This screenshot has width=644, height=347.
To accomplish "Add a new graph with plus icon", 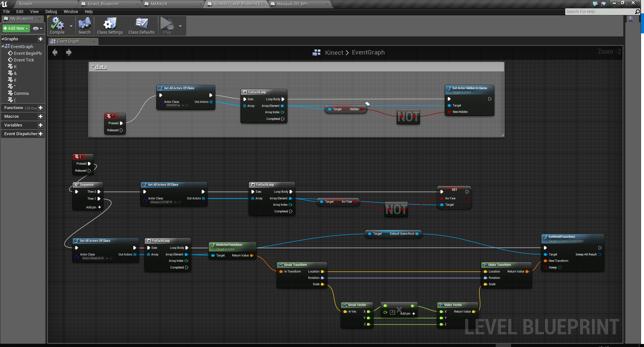I will [41, 39].
